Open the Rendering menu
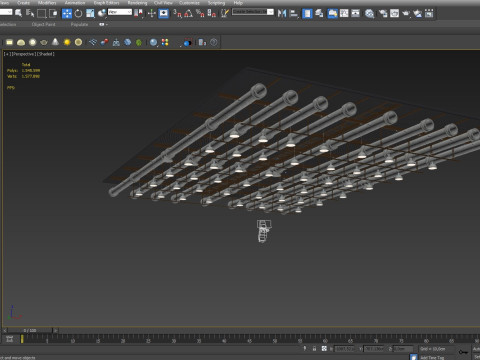 coord(137,3)
